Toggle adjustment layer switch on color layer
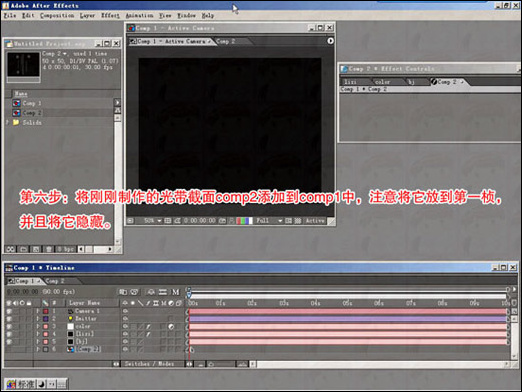The height and width of the screenshot is (392, 522). [171, 327]
